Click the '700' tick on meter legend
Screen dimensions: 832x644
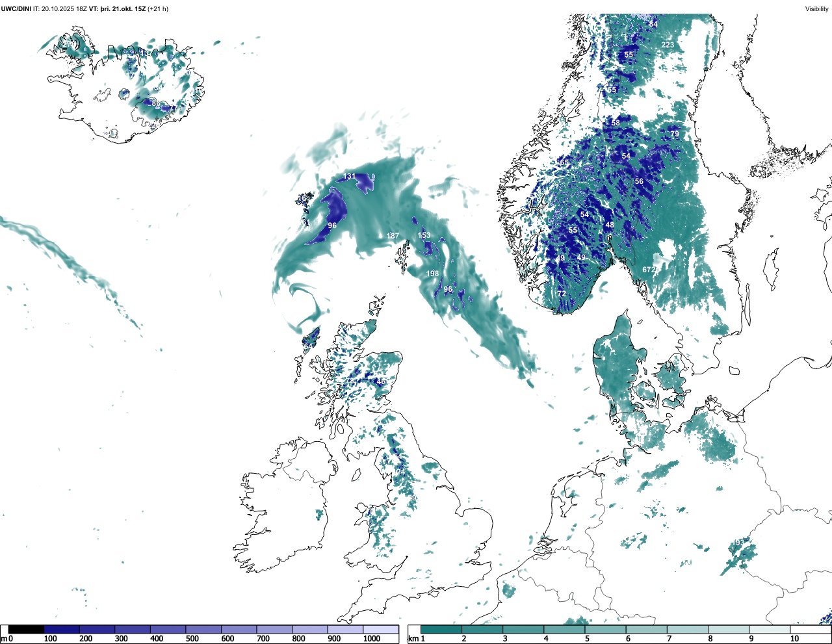(x=263, y=639)
